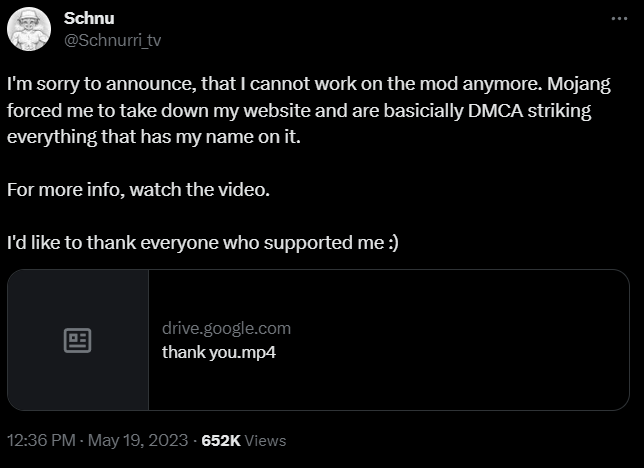The width and height of the screenshot is (644, 468).
Task: Click the "everything that has my name on it." line
Action: (x=154, y=137)
